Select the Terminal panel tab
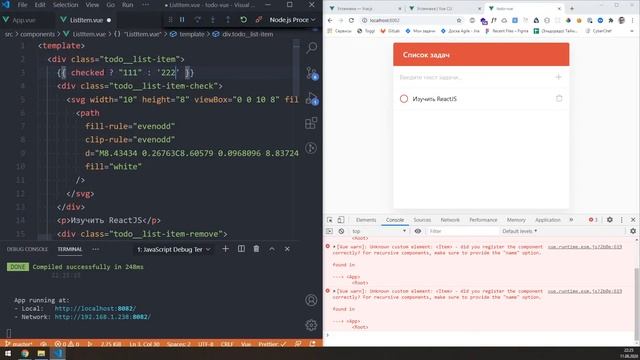This screenshot has width=640, height=360. [70, 249]
